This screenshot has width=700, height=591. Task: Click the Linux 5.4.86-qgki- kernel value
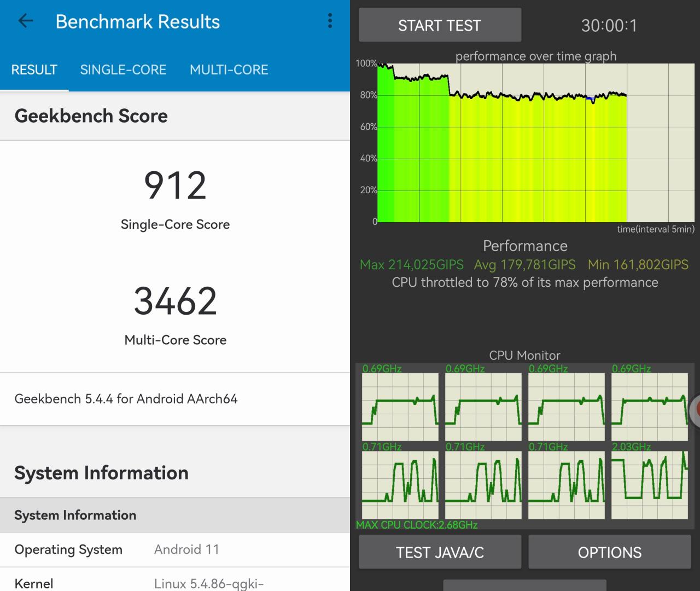(x=209, y=583)
